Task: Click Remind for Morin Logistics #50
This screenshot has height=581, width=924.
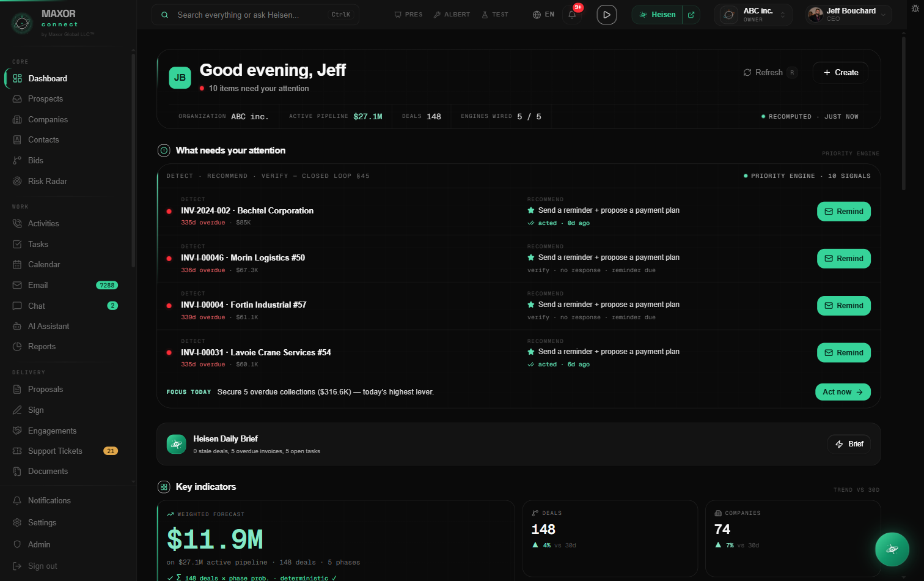Action: [x=844, y=259]
